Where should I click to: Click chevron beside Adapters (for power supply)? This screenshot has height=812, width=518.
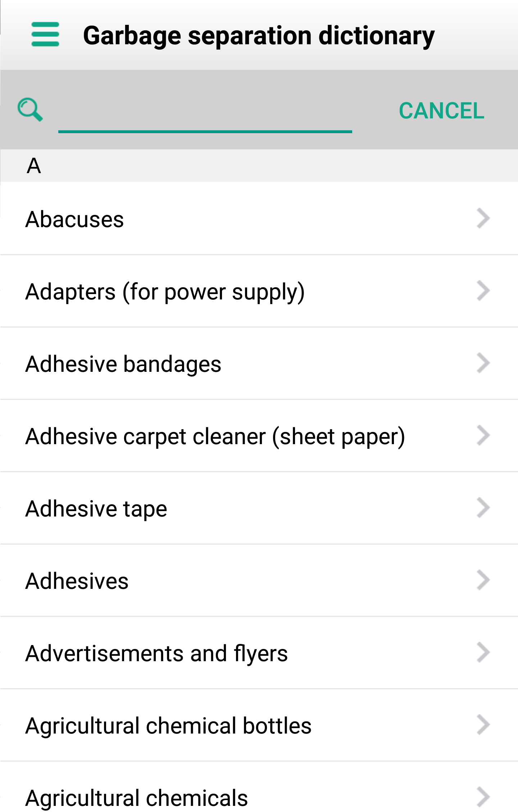[x=483, y=290]
